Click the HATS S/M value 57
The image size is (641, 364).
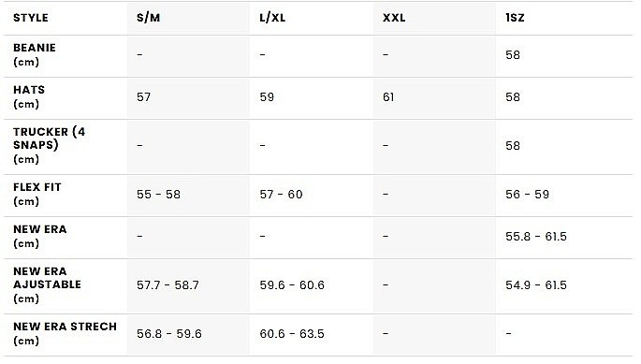143,97
